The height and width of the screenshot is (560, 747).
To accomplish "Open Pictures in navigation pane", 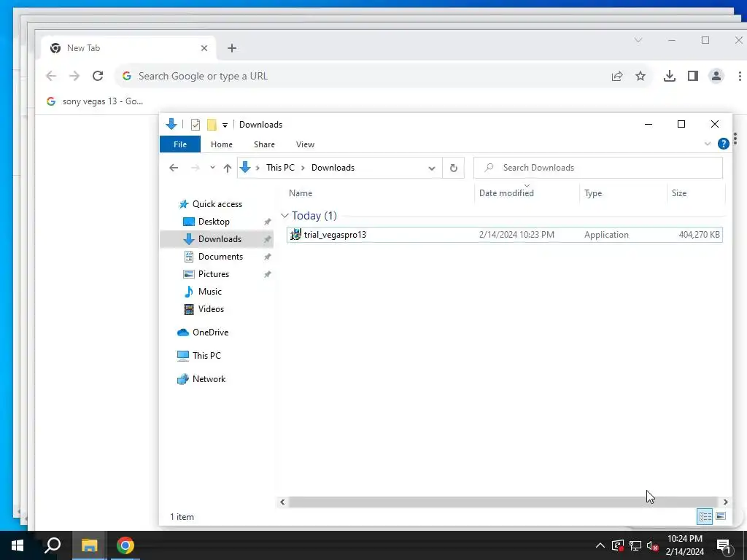I will 214,274.
